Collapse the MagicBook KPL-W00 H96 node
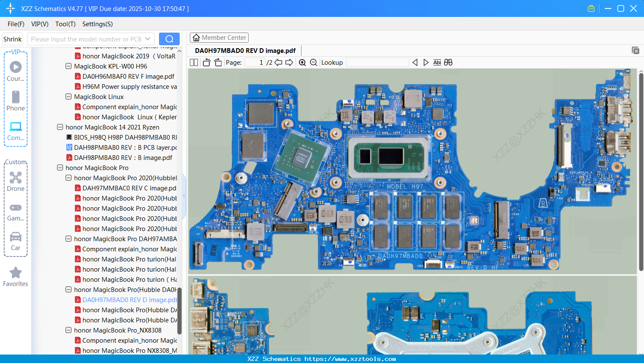This screenshot has width=644, height=363. 69,66
